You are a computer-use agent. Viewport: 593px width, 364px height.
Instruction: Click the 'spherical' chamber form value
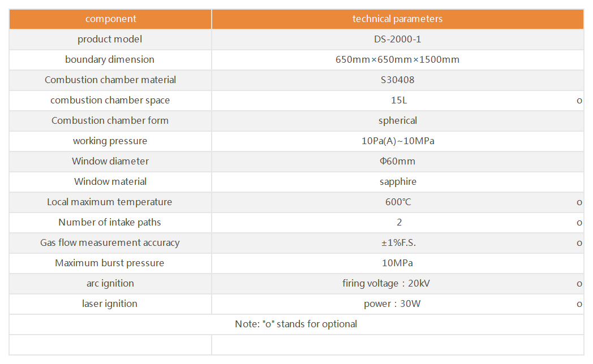click(x=397, y=121)
